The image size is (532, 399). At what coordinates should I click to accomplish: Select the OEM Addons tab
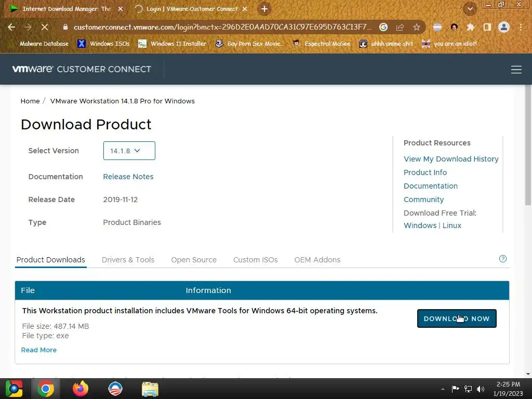317,260
